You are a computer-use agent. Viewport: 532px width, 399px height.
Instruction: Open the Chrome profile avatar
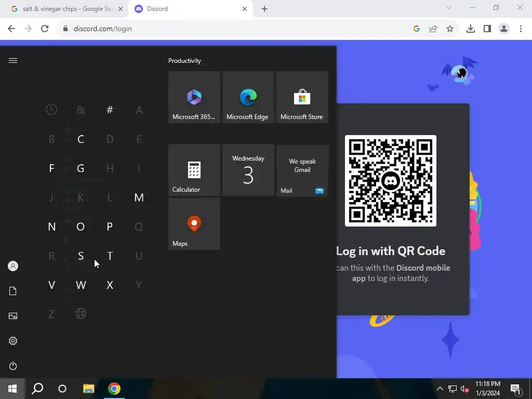(x=504, y=29)
